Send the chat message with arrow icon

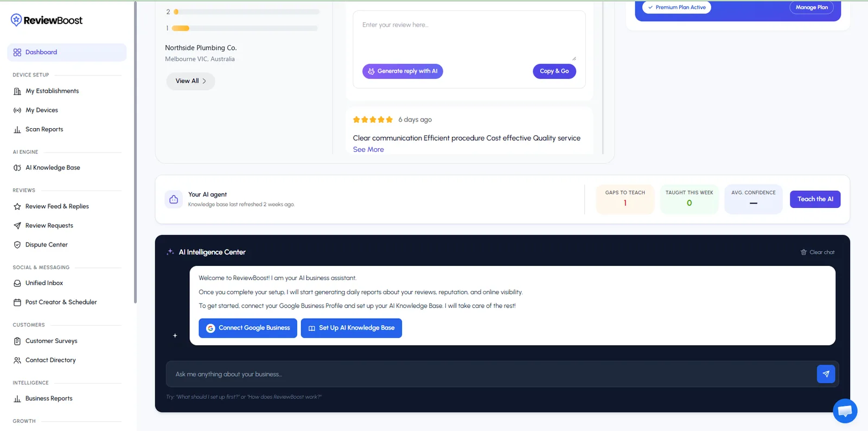(x=826, y=374)
